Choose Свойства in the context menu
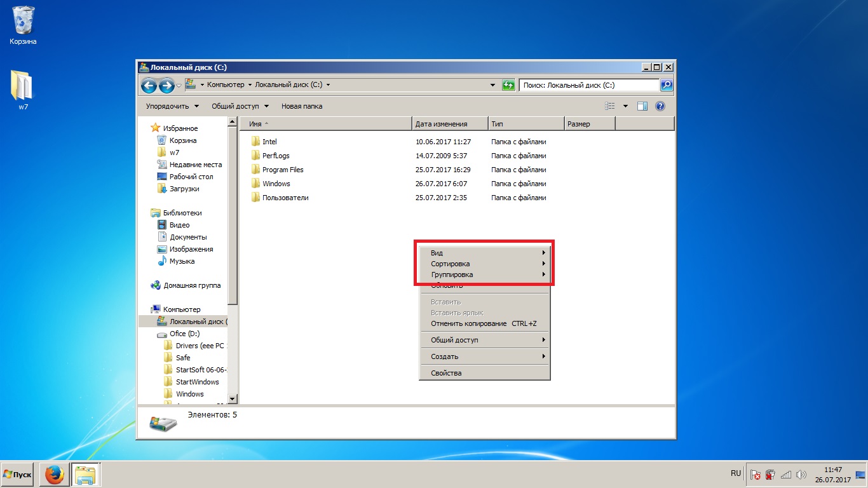Image resolution: width=868 pixels, height=488 pixels. (x=485, y=373)
